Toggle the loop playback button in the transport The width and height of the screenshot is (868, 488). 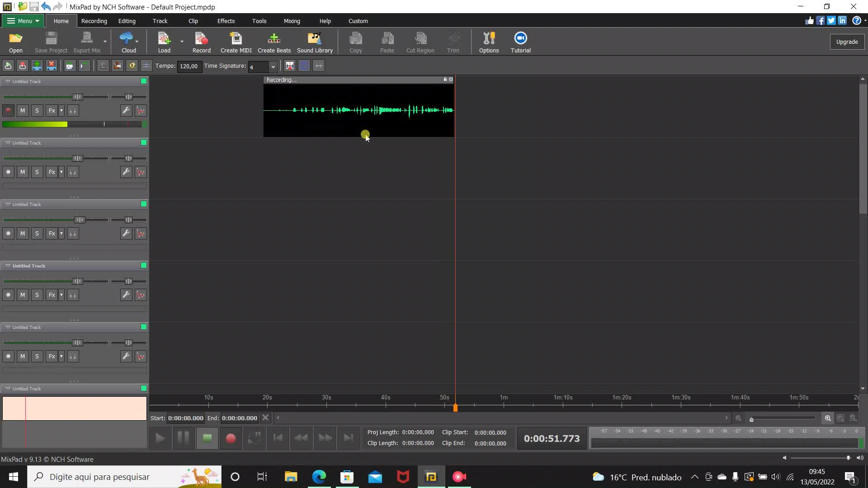254,438
